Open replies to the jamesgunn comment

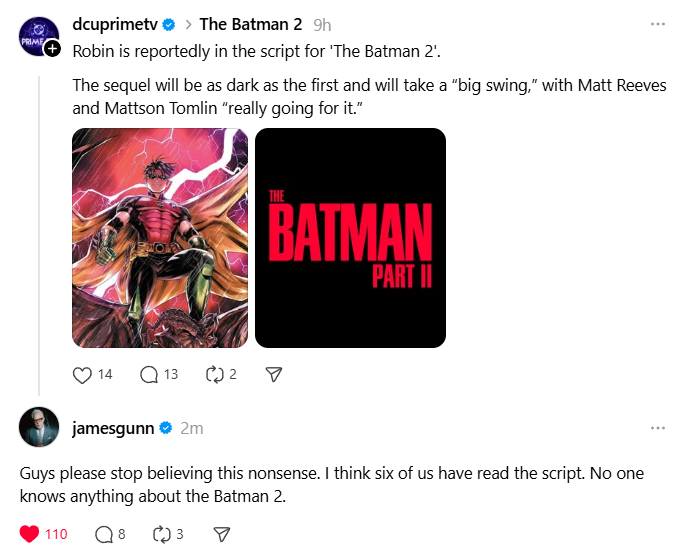pyautogui.click(x=104, y=534)
